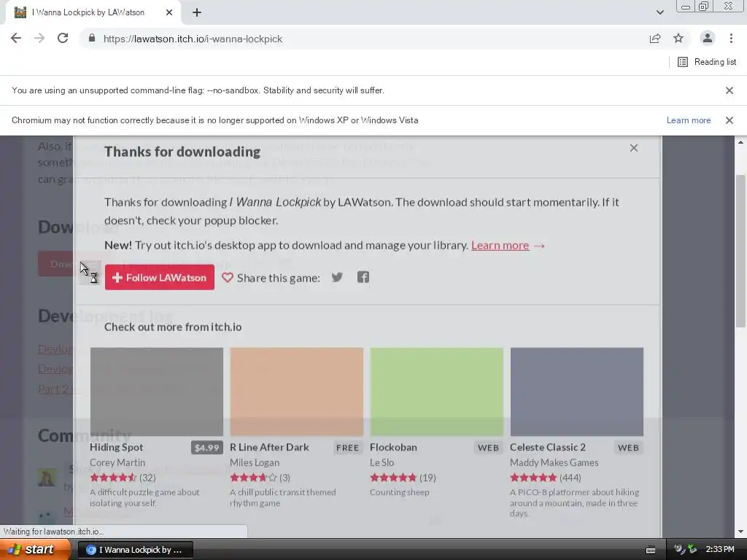Select Chromium taskbar button
This screenshot has height=560, width=747.
click(135, 550)
